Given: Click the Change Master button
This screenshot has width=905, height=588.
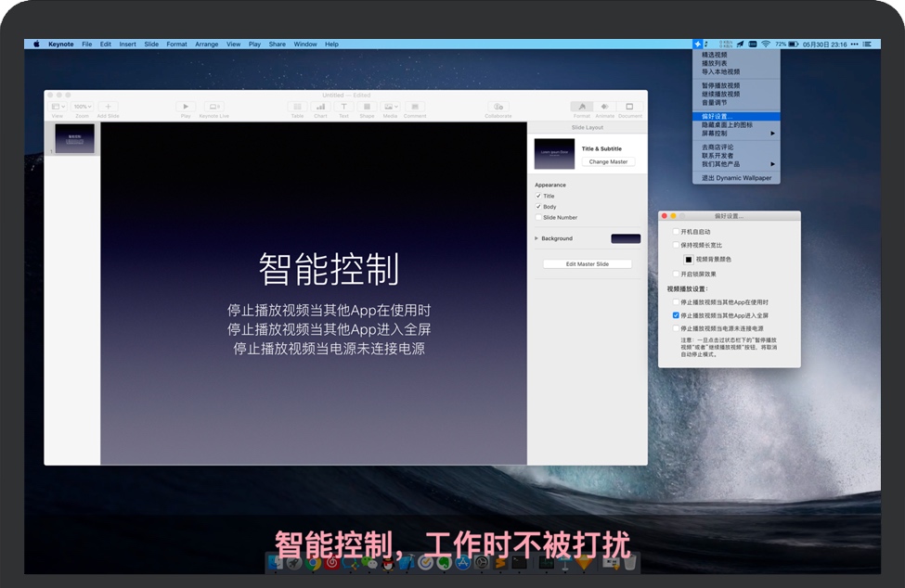Looking at the screenshot, I should click(609, 161).
